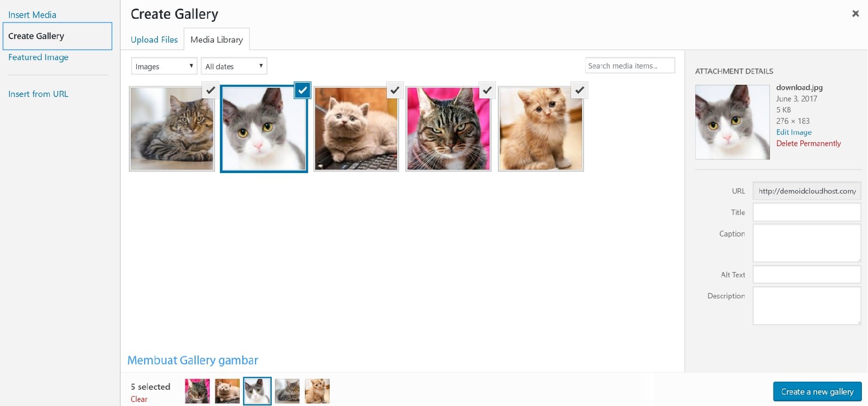Select Create Gallery in the sidebar

pyautogui.click(x=57, y=36)
